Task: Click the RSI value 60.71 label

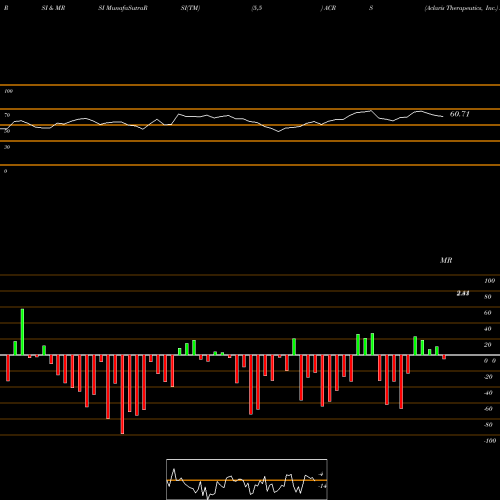Action: pos(460,114)
